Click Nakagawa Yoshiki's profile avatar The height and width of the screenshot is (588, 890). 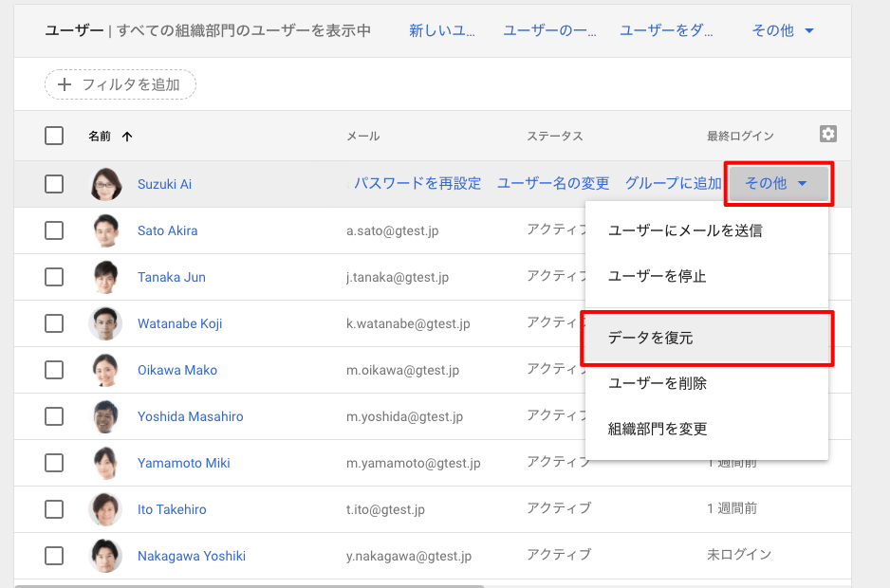105,556
